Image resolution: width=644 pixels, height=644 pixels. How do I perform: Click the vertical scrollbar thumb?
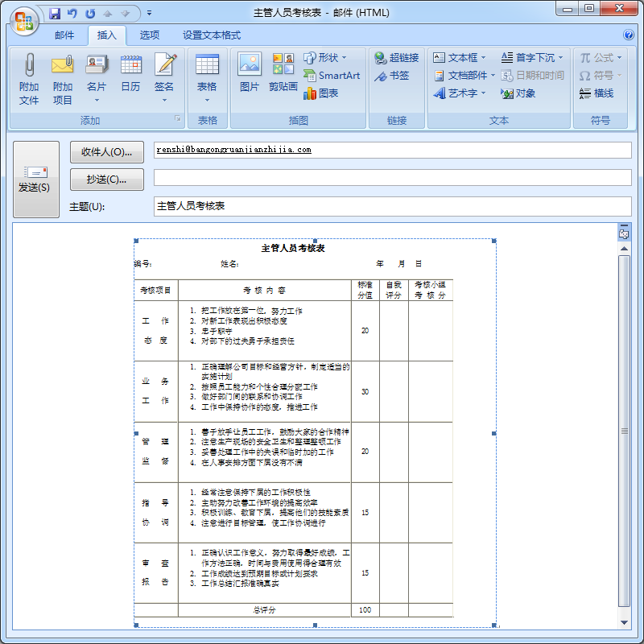coord(624,431)
